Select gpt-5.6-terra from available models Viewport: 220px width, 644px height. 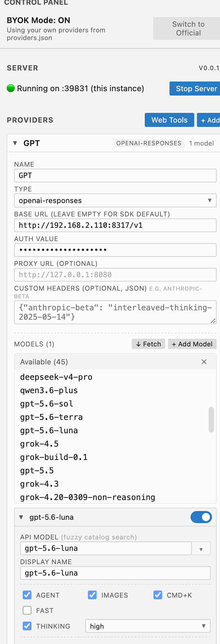coord(115,417)
